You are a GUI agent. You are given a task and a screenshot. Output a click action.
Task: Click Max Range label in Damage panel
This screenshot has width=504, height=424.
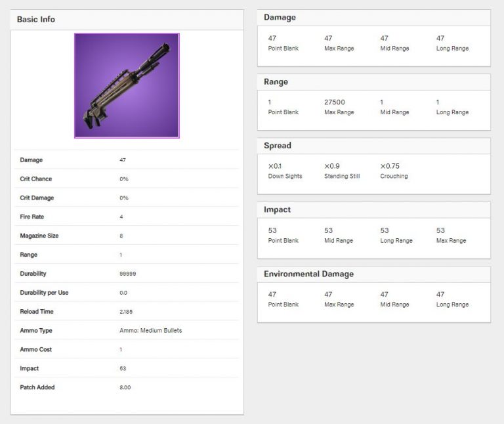pos(339,48)
